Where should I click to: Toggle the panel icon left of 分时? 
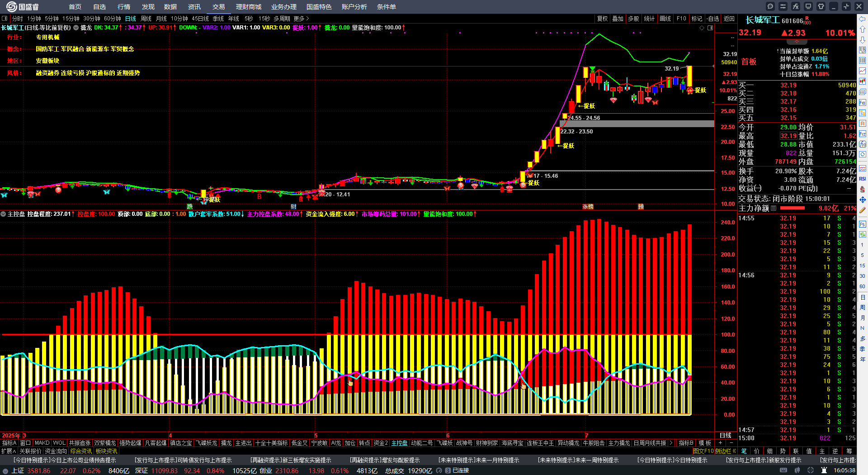click(x=5, y=19)
